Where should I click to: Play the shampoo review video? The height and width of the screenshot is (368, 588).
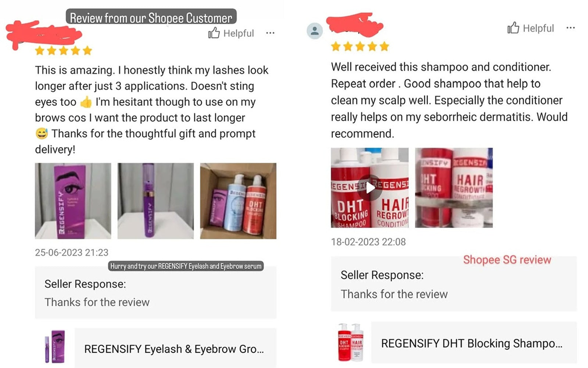tap(370, 188)
